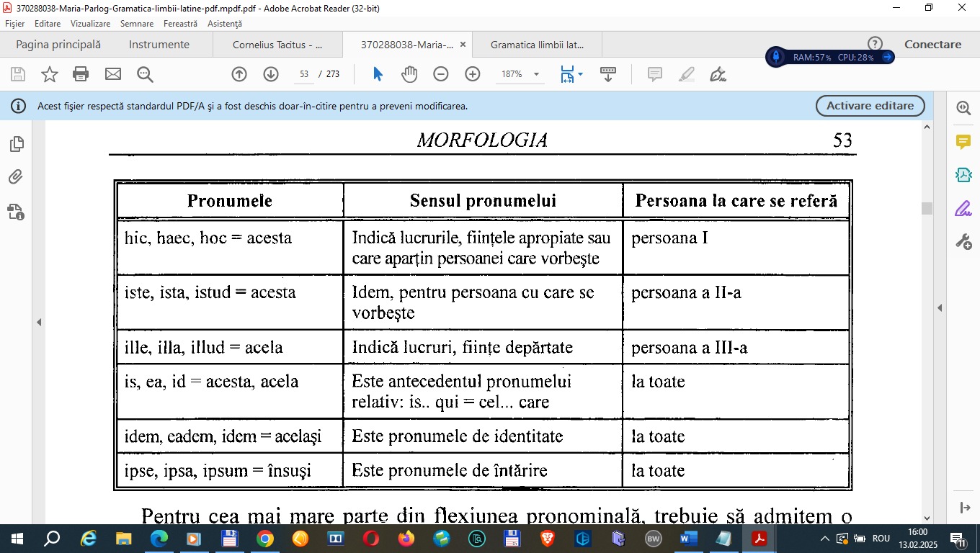
Task: Collapse the right tools pane arrow
Action: 940,308
